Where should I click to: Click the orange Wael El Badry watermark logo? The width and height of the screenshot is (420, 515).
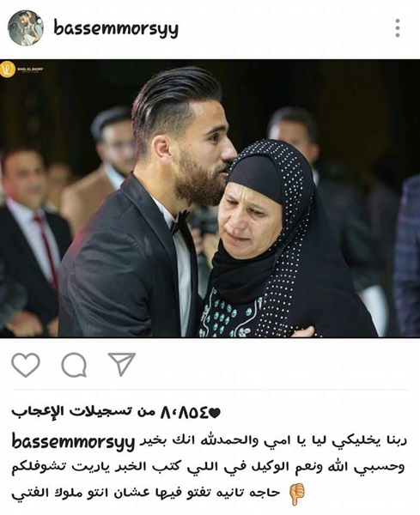(8, 69)
